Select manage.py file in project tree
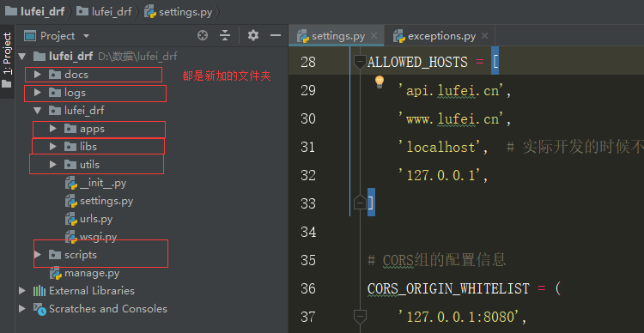The width and height of the screenshot is (644, 333). pyautogui.click(x=92, y=273)
